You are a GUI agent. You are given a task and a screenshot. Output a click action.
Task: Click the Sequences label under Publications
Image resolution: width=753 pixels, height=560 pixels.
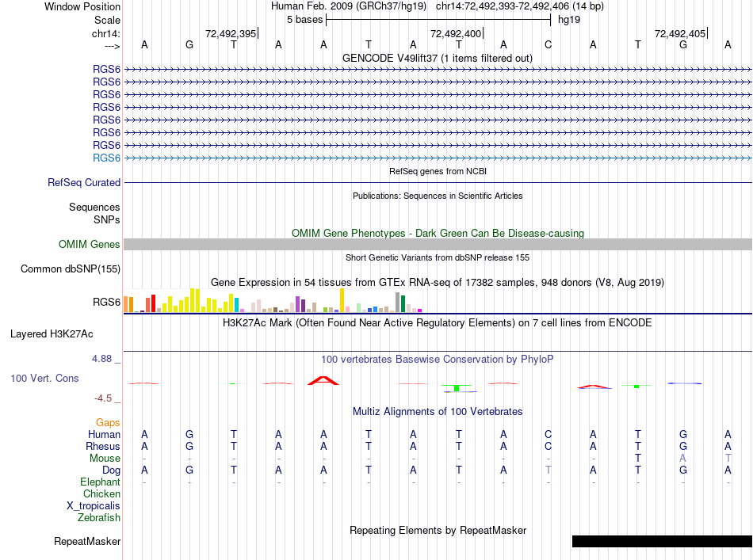click(94, 208)
